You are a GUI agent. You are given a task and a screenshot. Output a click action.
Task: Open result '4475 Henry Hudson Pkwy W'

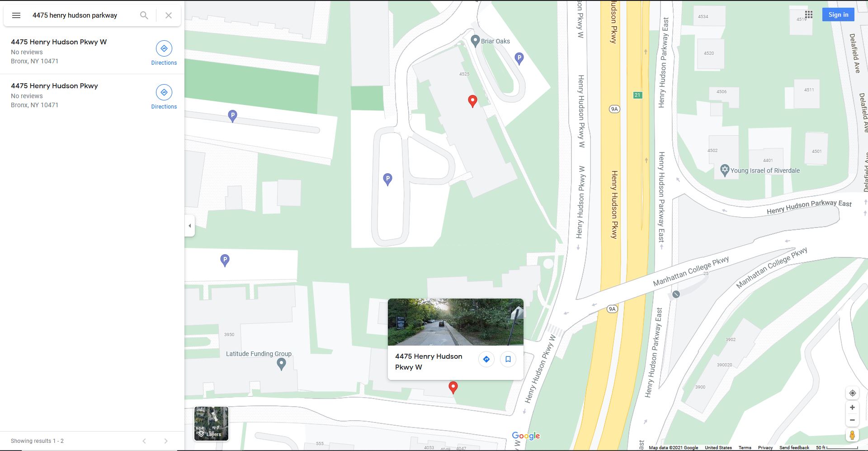point(59,42)
